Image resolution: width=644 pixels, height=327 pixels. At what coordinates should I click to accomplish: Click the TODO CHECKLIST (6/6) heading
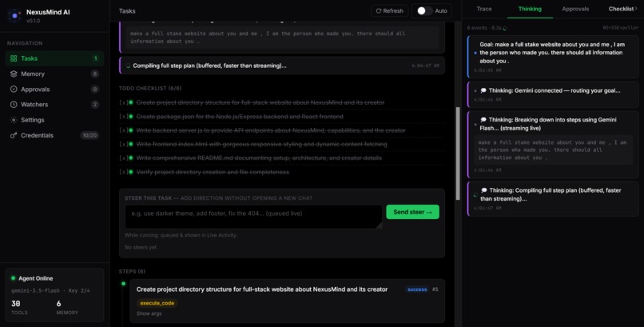pos(150,88)
